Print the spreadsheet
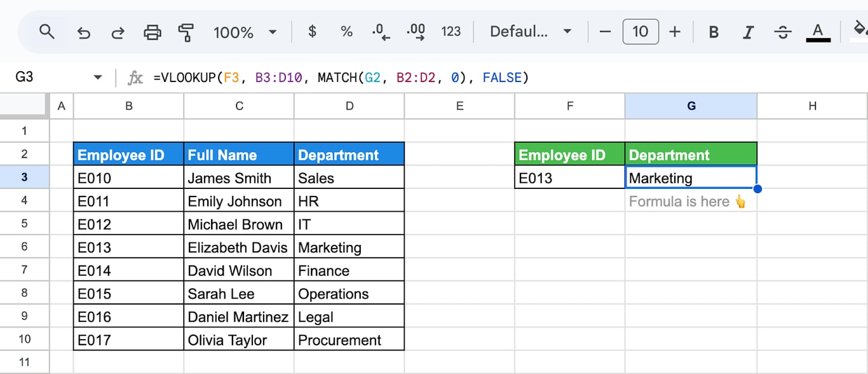The height and width of the screenshot is (374, 868). tap(153, 32)
